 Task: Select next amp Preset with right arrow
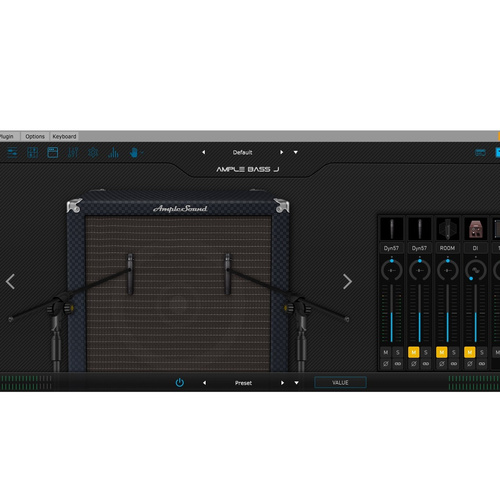tap(282, 383)
